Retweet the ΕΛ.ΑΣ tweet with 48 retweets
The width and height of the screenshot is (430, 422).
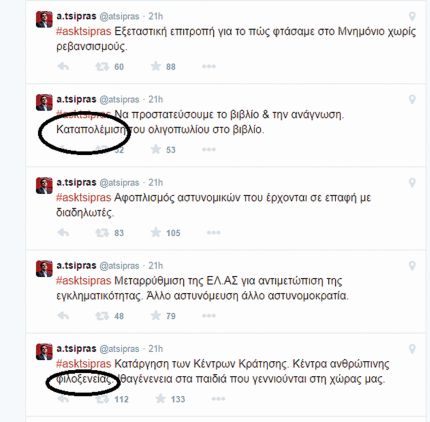click(102, 315)
